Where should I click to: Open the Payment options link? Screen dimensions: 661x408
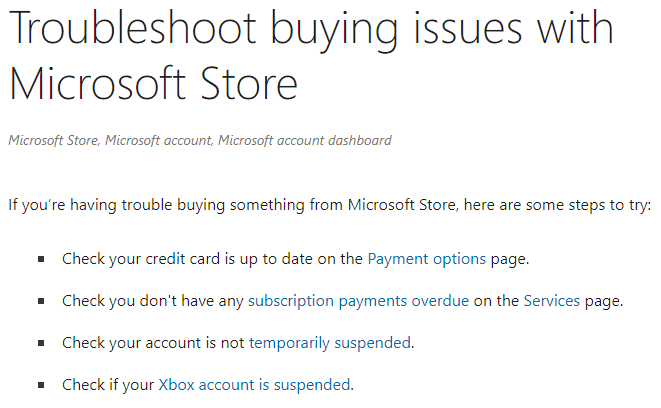pyautogui.click(x=427, y=259)
